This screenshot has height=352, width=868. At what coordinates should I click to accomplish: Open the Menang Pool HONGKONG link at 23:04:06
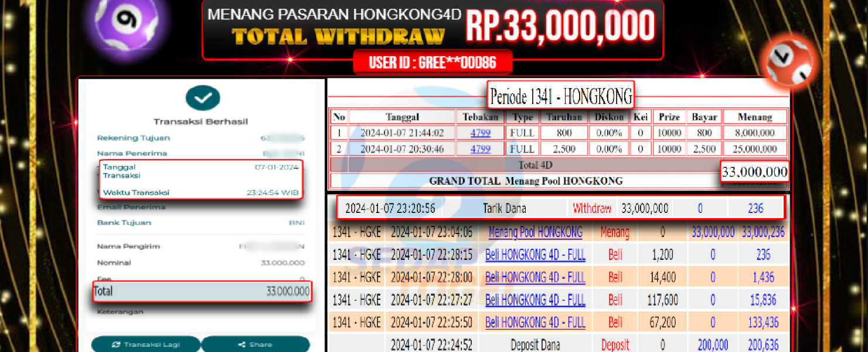coord(536,232)
